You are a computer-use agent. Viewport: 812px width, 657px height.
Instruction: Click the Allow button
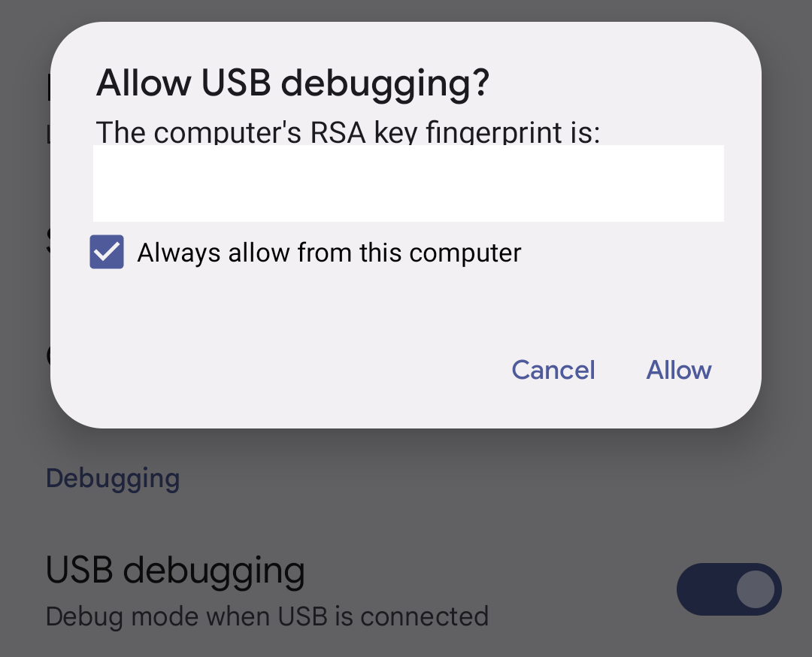point(679,370)
